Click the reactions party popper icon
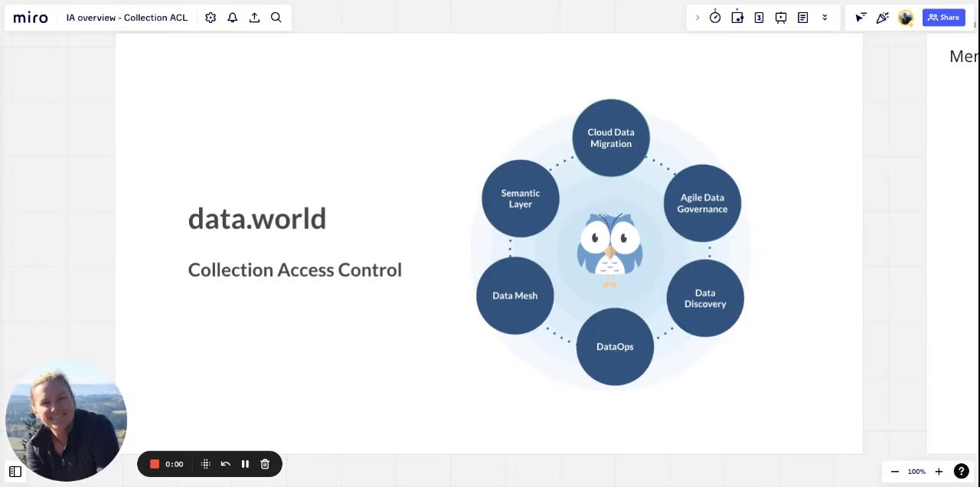Image resolution: width=980 pixels, height=487 pixels. (883, 18)
